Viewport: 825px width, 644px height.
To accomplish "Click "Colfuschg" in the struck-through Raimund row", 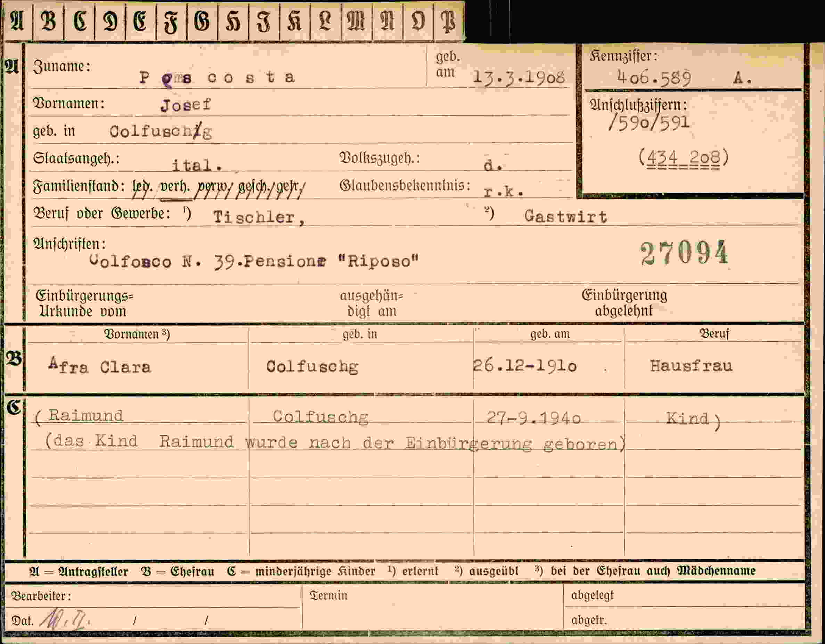I will pos(320,417).
